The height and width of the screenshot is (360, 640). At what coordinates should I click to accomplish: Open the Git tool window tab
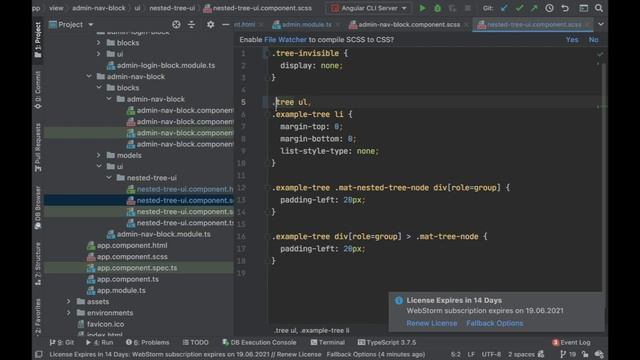62,342
